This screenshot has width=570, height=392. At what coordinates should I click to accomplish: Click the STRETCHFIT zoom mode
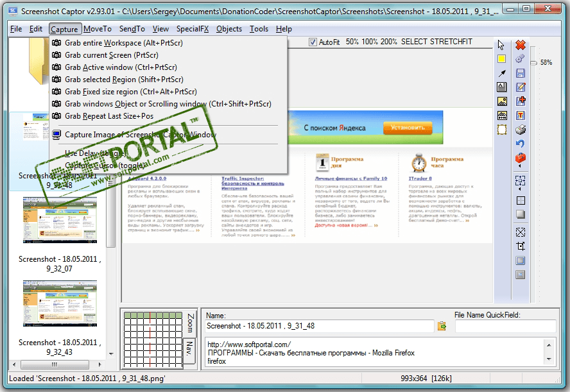(x=451, y=42)
